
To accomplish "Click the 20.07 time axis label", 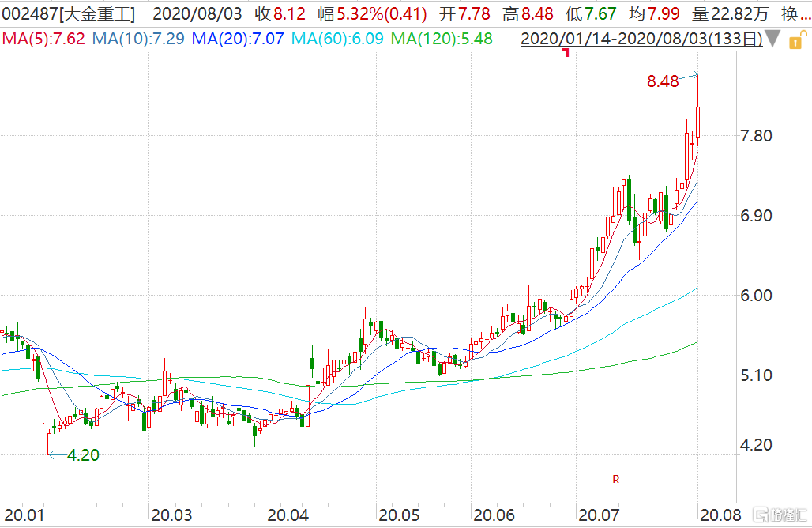I will pos(599,515).
